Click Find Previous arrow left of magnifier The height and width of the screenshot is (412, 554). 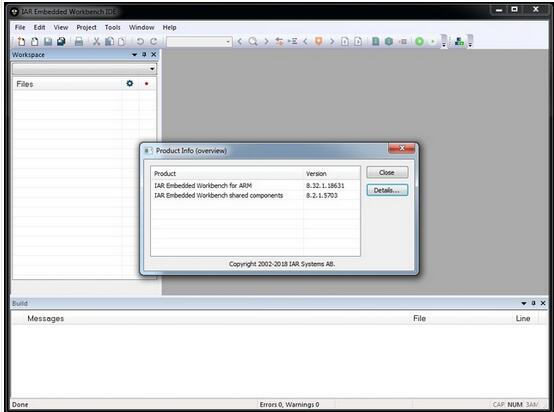click(240, 42)
